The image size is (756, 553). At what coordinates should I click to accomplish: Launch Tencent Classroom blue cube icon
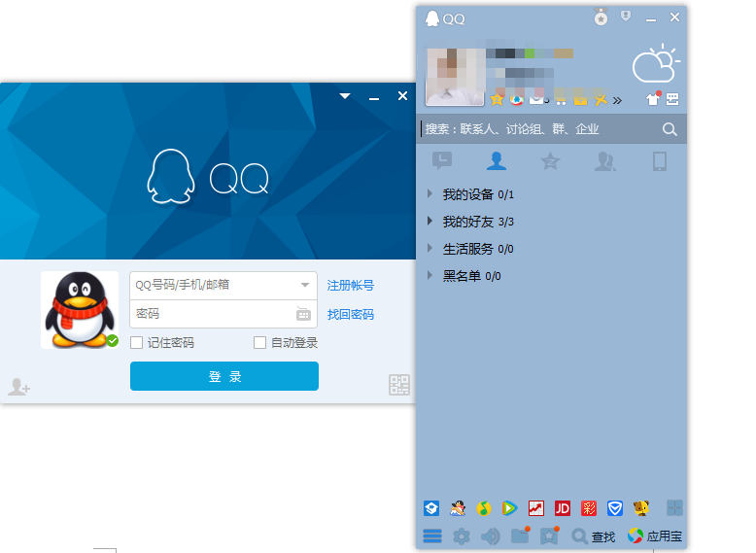click(x=431, y=507)
